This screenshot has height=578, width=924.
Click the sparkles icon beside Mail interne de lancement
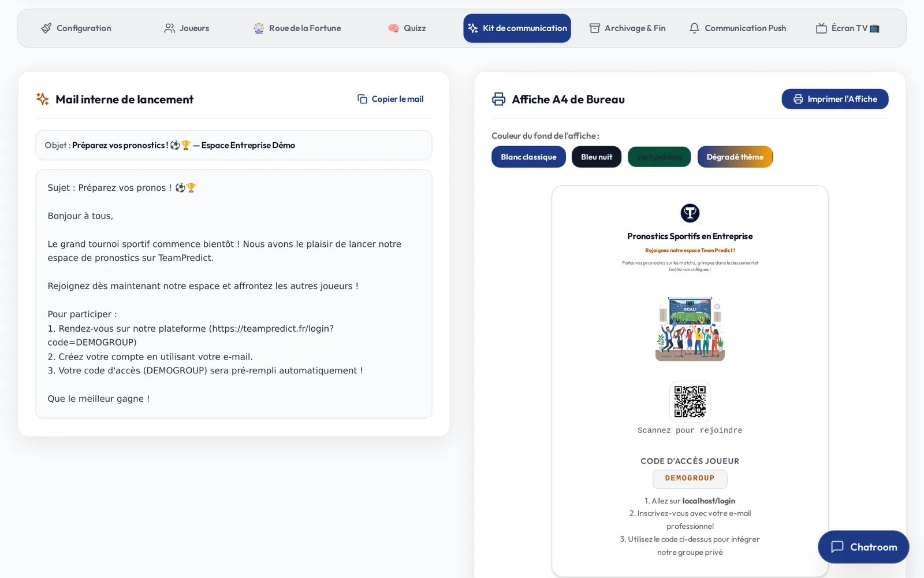pos(43,99)
